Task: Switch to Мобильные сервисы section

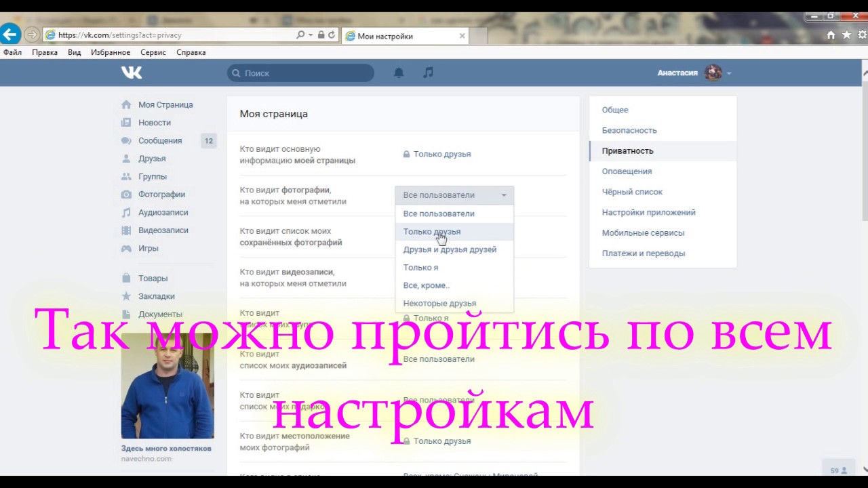Action: [663, 232]
